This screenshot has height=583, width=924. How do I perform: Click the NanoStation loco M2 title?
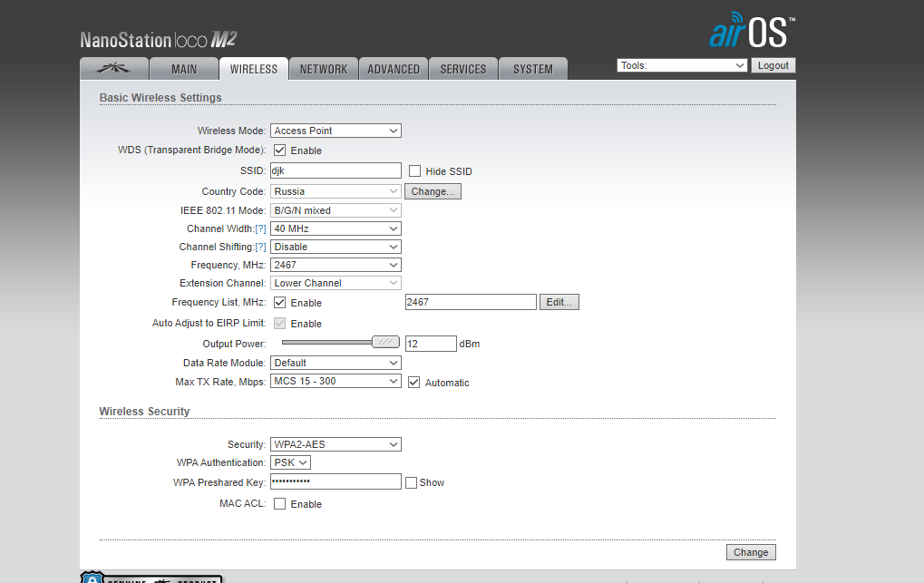tap(159, 40)
